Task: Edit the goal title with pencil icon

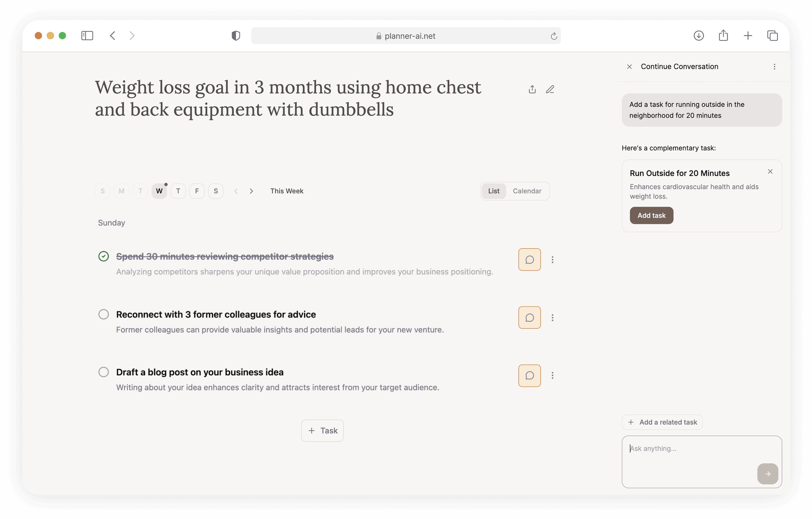Action: tap(550, 89)
